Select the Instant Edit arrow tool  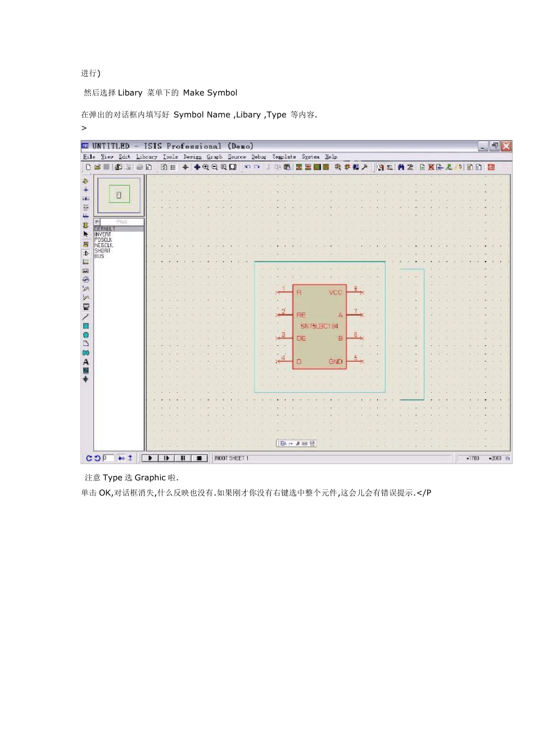click(x=85, y=234)
